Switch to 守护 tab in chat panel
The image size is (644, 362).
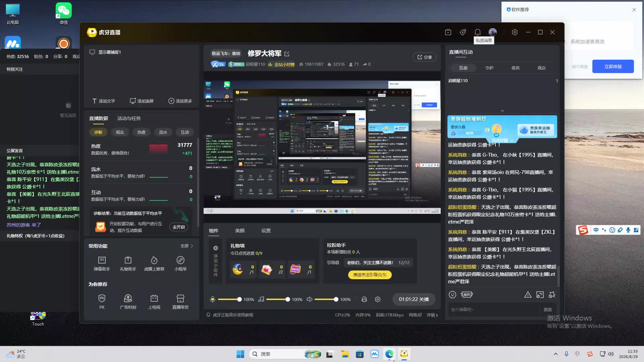point(489,68)
